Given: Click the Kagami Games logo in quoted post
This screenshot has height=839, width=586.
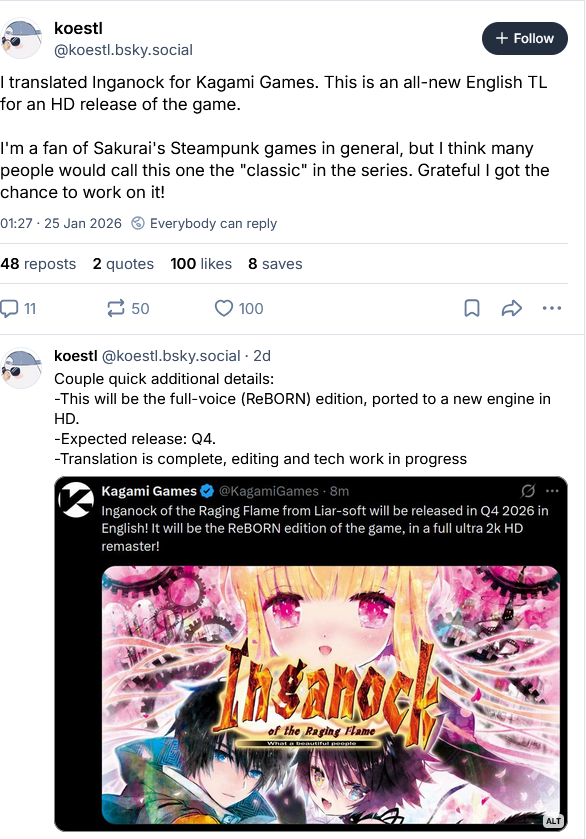Looking at the screenshot, I should point(76,500).
